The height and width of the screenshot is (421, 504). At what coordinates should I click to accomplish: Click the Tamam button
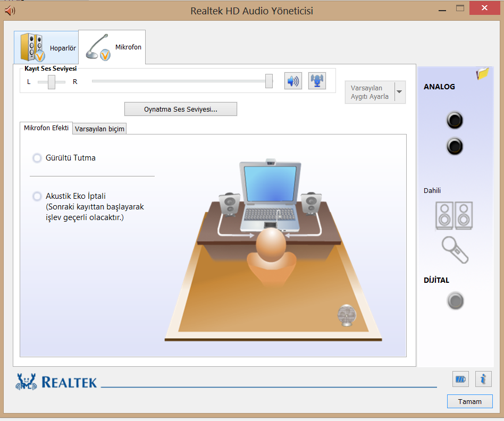(469, 401)
